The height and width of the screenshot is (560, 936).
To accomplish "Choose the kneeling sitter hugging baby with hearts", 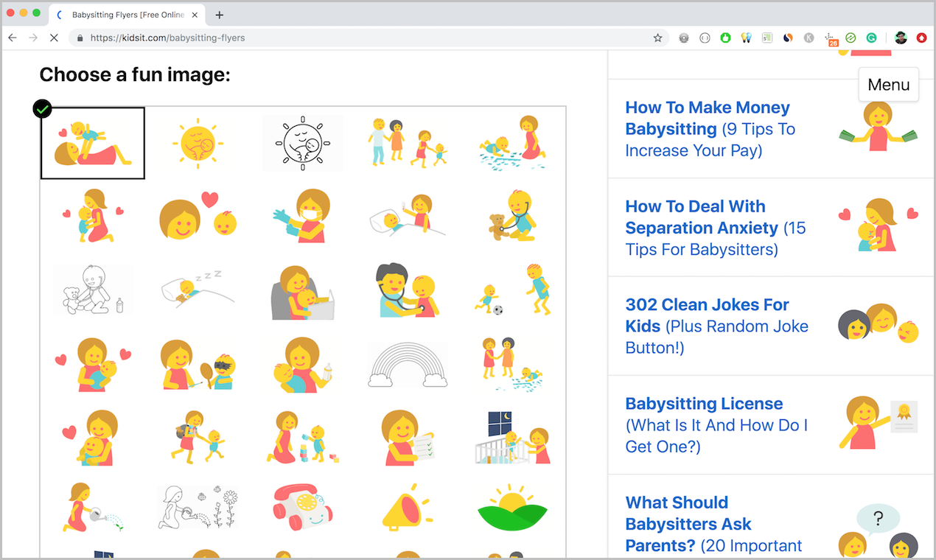I will 93,215.
